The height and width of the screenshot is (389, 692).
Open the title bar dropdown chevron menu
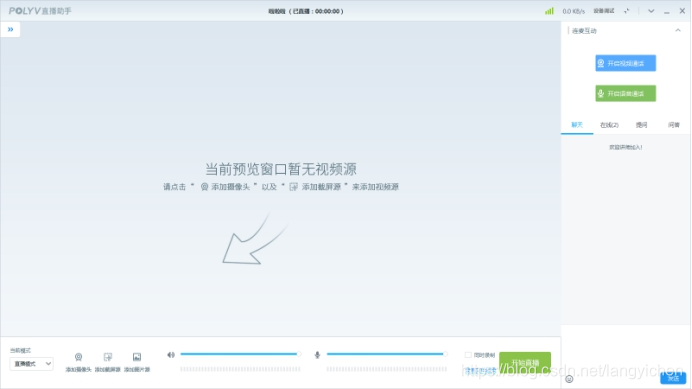[x=651, y=11]
